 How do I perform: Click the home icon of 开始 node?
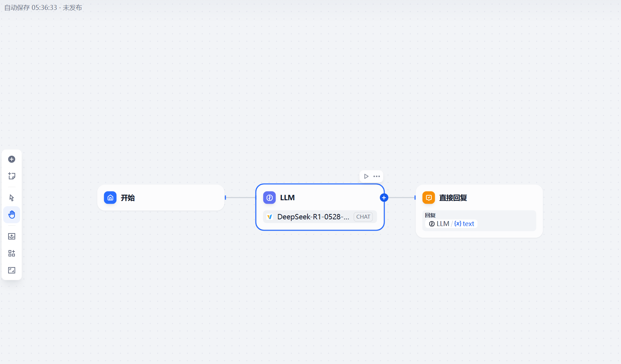(x=110, y=198)
